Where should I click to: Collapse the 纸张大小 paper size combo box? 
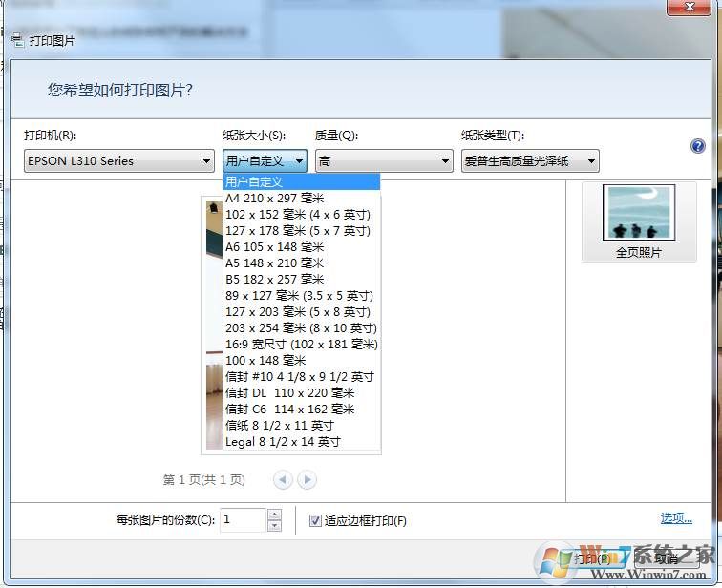coord(265,161)
